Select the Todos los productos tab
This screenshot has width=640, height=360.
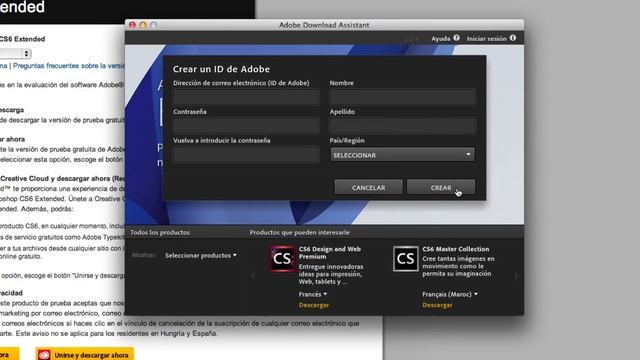160,232
